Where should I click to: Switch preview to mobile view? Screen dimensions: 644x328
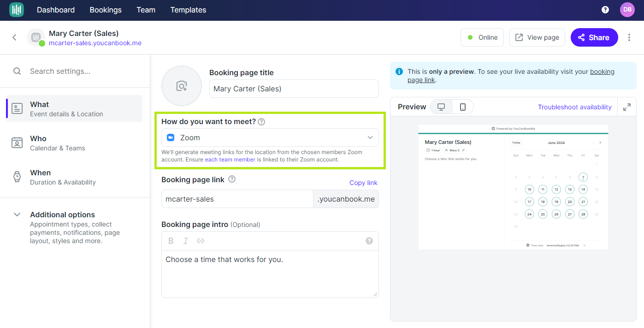pyautogui.click(x=463, y=107)
